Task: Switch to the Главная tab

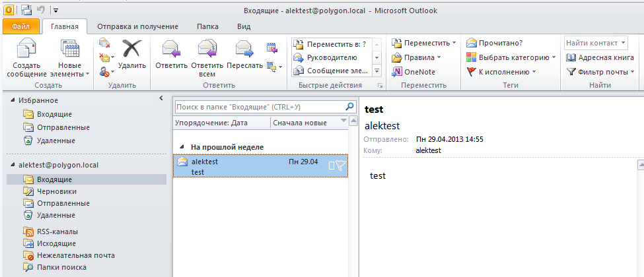Action: point(65,26)
